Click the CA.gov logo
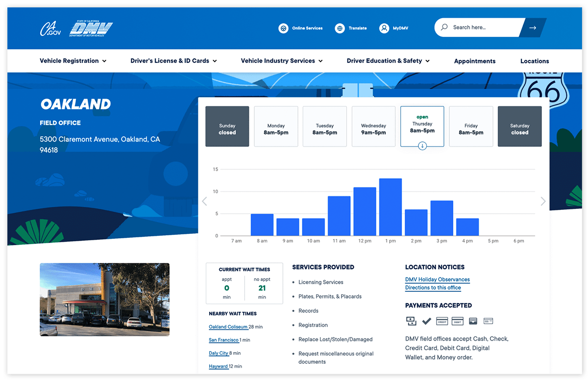The image size is (588, 382). click(x=50, y=28)
